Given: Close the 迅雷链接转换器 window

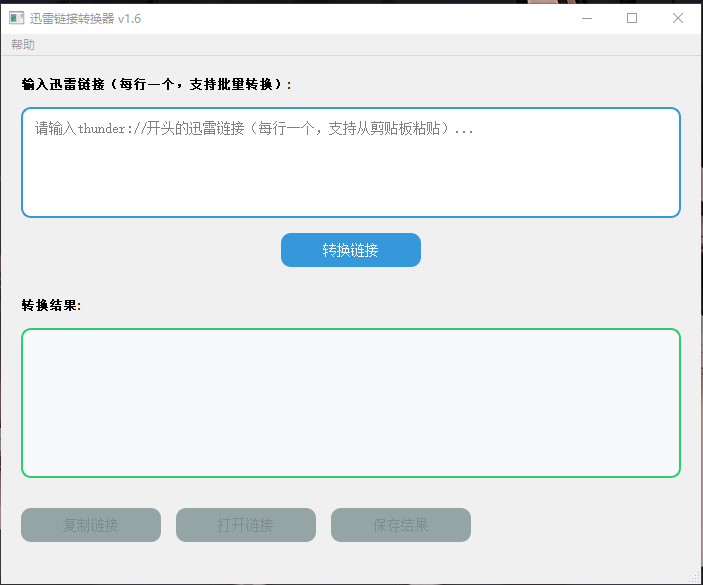Looking at the screenshot, I should pos(677,18).
